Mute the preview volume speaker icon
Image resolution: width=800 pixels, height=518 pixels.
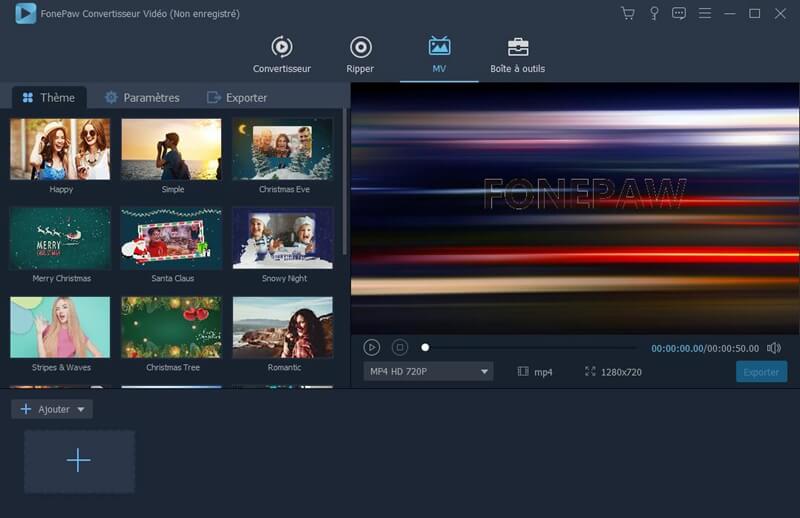click(773, 348)
